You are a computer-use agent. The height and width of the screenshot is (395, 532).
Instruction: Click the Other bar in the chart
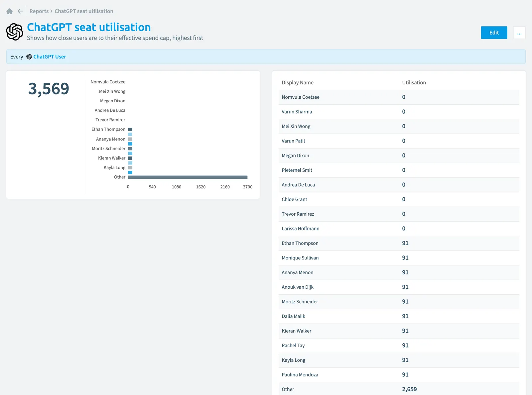pyautogui.click(x=188, y=177)
